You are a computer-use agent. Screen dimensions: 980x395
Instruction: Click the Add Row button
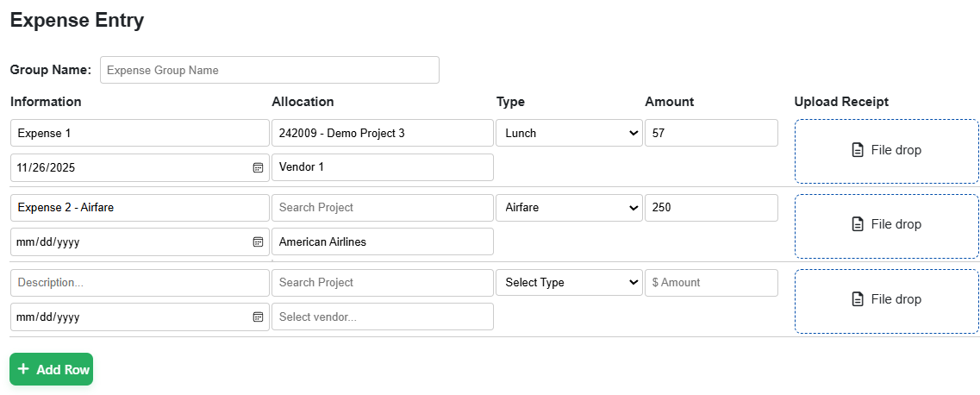[x=51, y=369]
